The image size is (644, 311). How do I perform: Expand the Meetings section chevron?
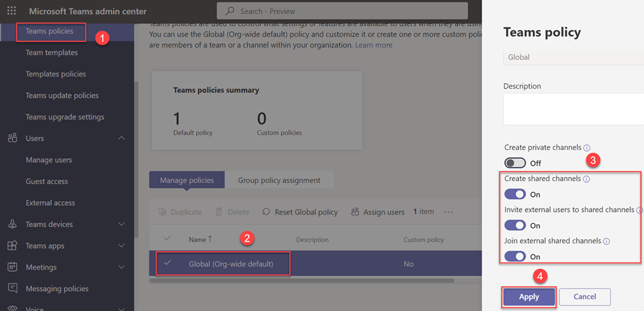click(122, 267)
